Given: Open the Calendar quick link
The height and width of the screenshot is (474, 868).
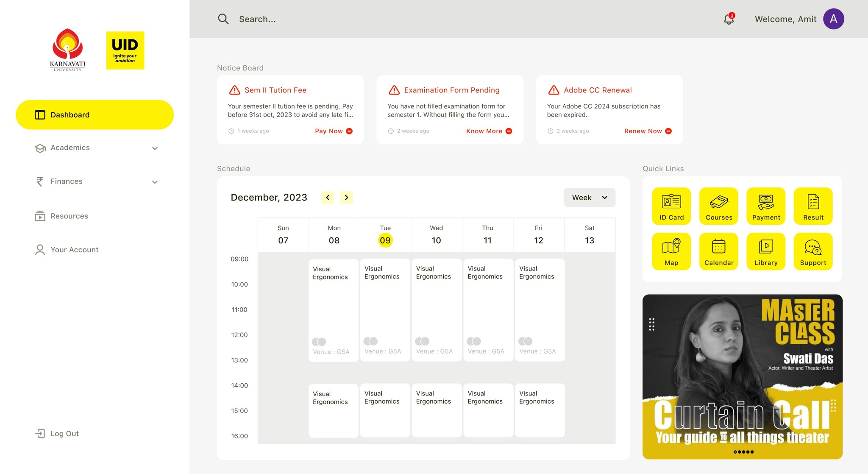Looking at the screenshot, I should (719, 251).
